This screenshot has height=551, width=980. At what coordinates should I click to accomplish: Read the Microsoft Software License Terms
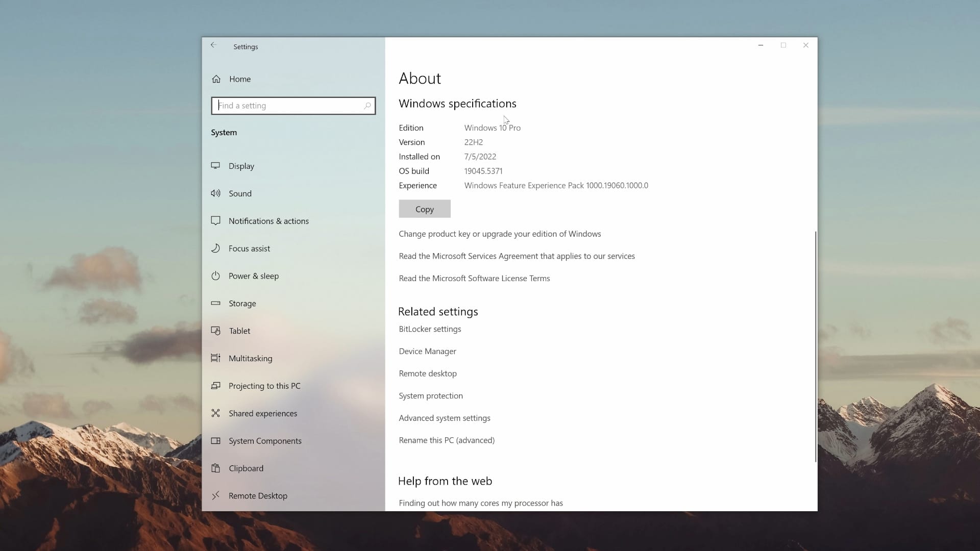pos(474,278)
